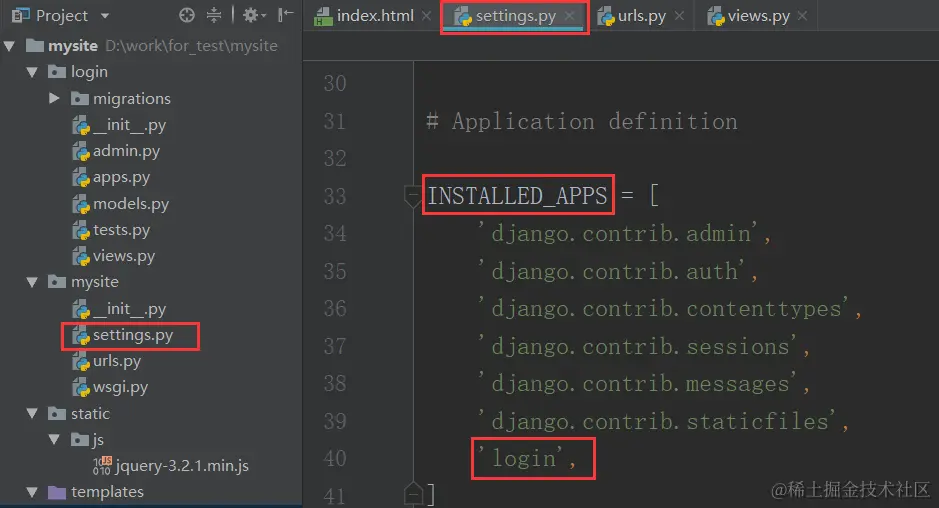This screenshot has width=939, height=508.
Task: Open admin.py in the project tree
Action: [x=126, y=152]
